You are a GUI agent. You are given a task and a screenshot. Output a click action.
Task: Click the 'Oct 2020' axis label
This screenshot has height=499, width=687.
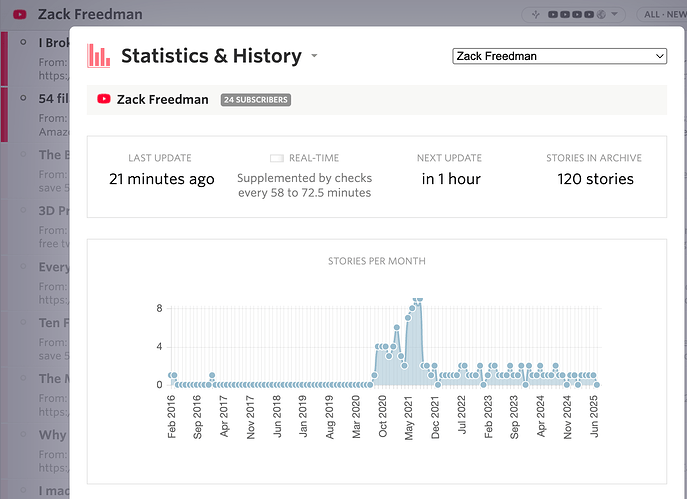(382, 416)
